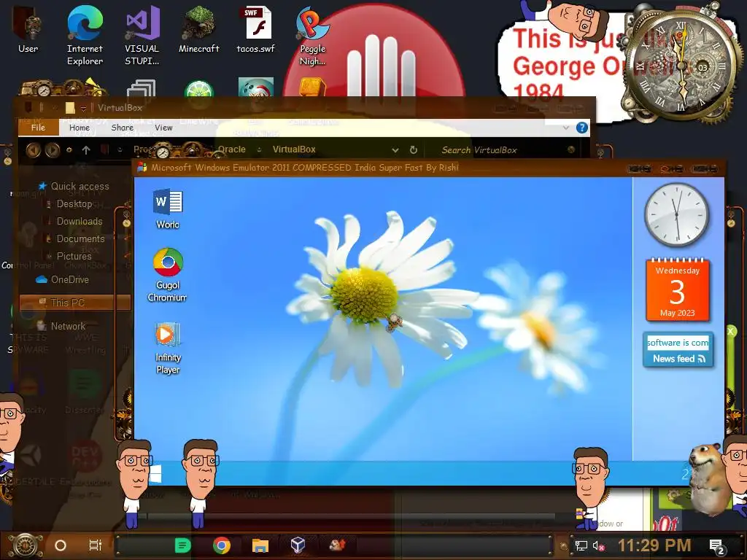Click the network tray icon
Viewport: 747px width, 560px height.
point(581,545)
